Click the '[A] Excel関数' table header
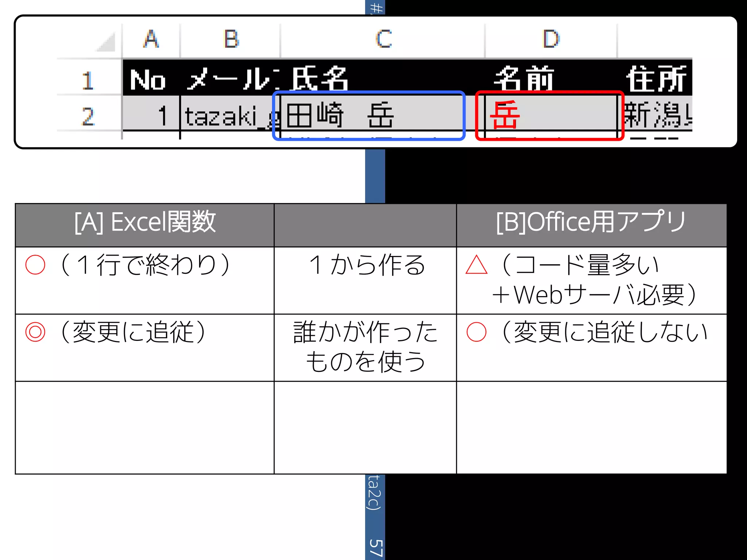Viewport: 747px width, 560px height. pos(145,225)
